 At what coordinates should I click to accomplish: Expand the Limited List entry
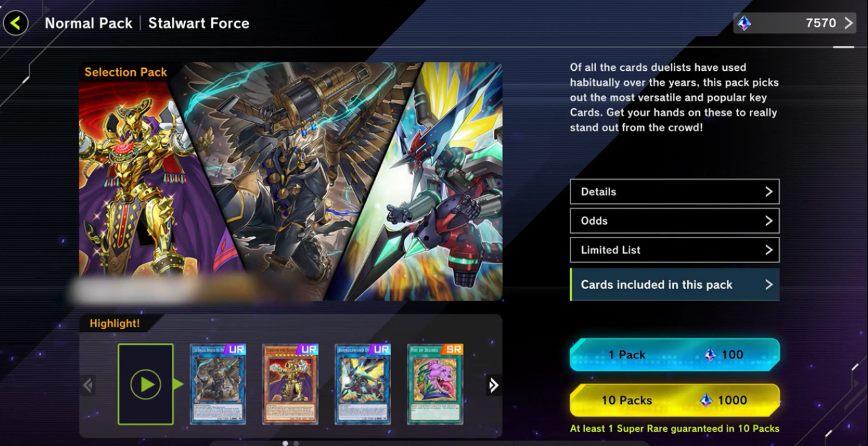click(674, 250)
